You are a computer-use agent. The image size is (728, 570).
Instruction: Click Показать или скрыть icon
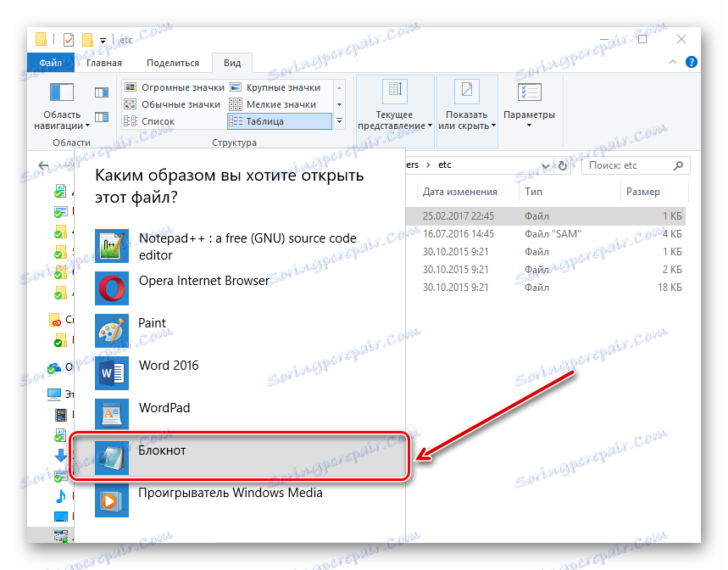(x=467, y=92)
